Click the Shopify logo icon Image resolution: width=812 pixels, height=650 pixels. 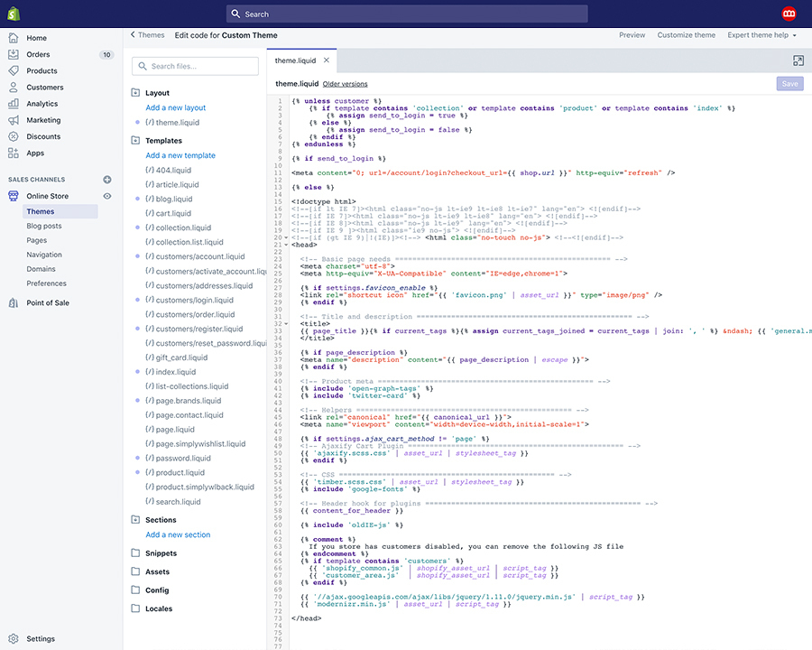14,14
